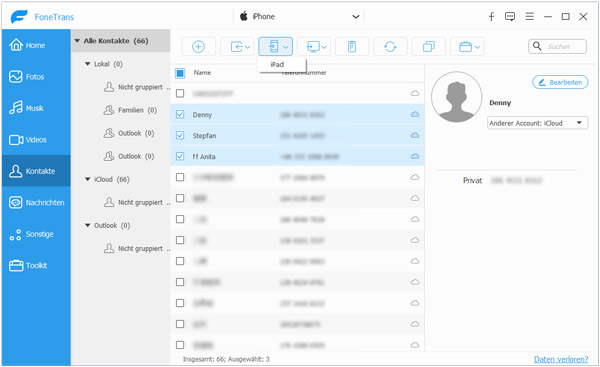Viewport: 600px width, 367px height.
Task: Open the export to PC dropdown arrow
Action: [x=324, y=47]
